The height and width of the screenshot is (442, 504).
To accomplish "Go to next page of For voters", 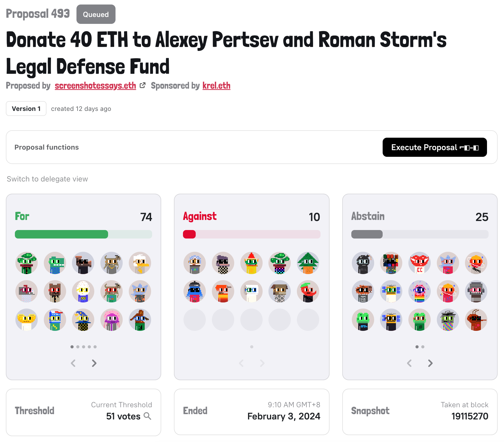I will point(94,363).
